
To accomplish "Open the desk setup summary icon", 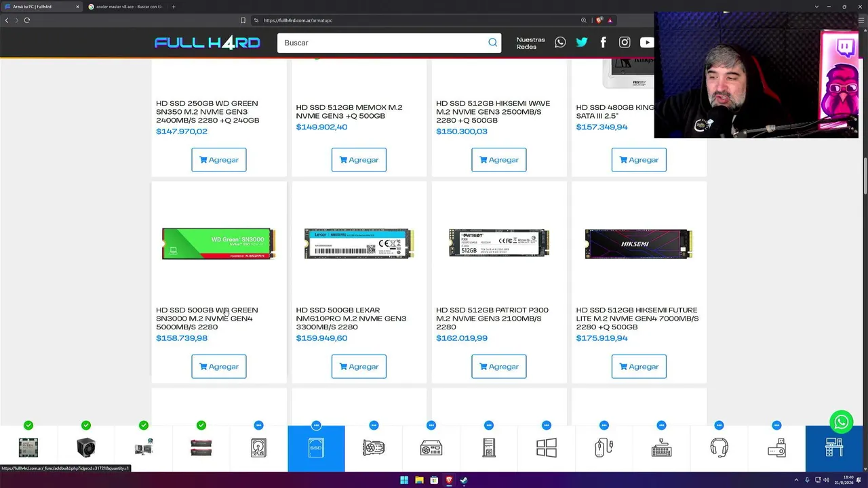I will 834,447.
